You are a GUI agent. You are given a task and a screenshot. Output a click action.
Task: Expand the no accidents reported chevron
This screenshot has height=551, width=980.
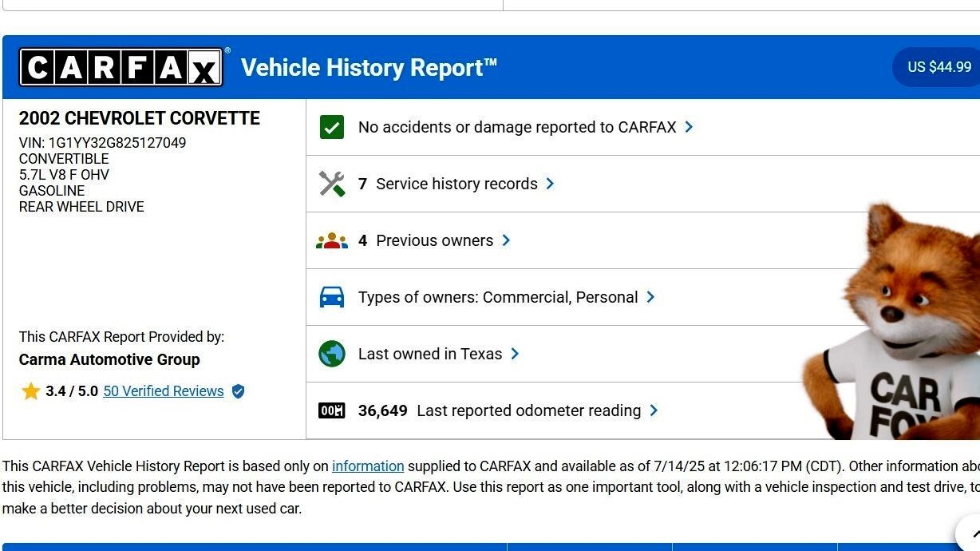(x=689, y=127)
